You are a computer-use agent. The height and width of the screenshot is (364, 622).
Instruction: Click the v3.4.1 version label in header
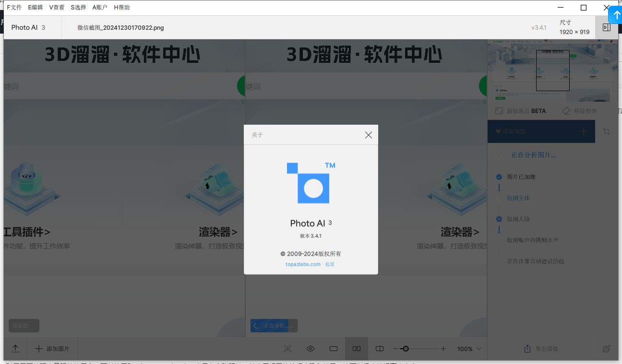pyautogui.click(x=538, y=28)
